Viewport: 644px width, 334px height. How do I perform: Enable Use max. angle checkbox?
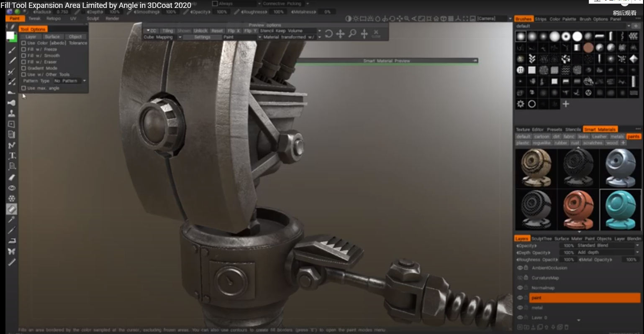[24, 88]
